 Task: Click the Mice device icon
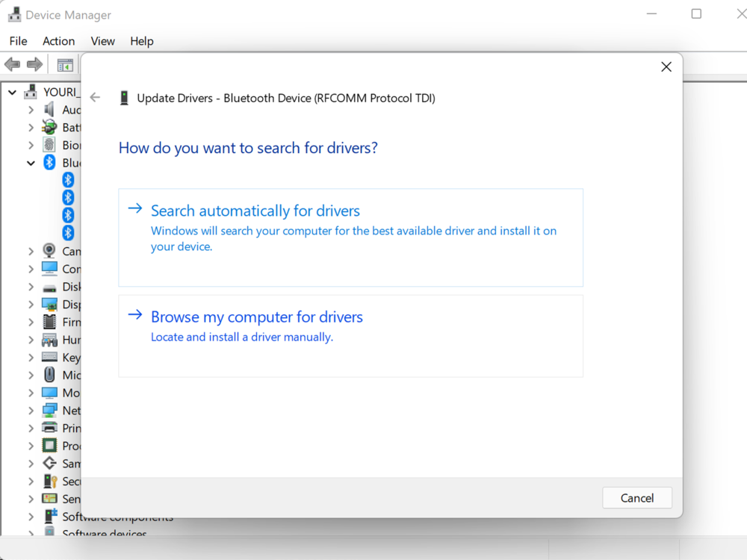pos(49,375)
